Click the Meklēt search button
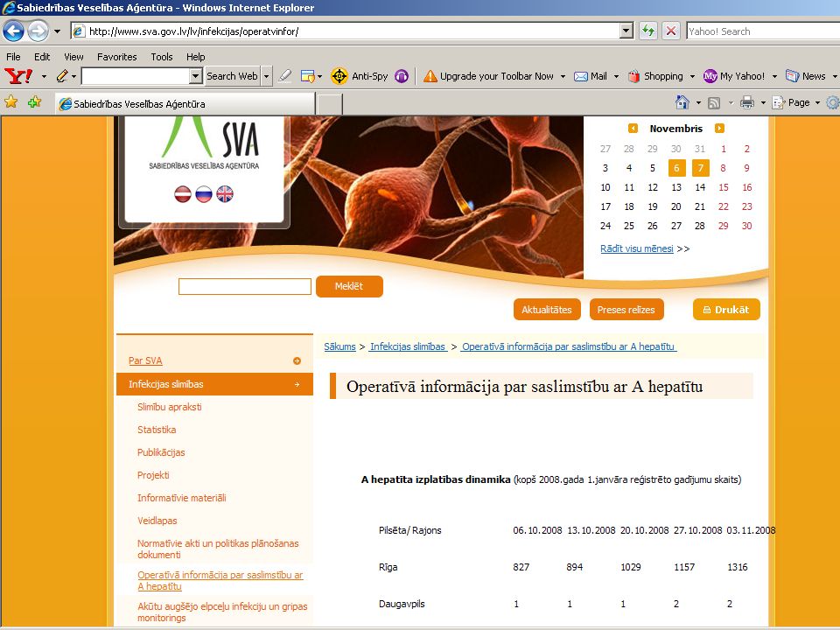The image size is (840, 630). 349,286
